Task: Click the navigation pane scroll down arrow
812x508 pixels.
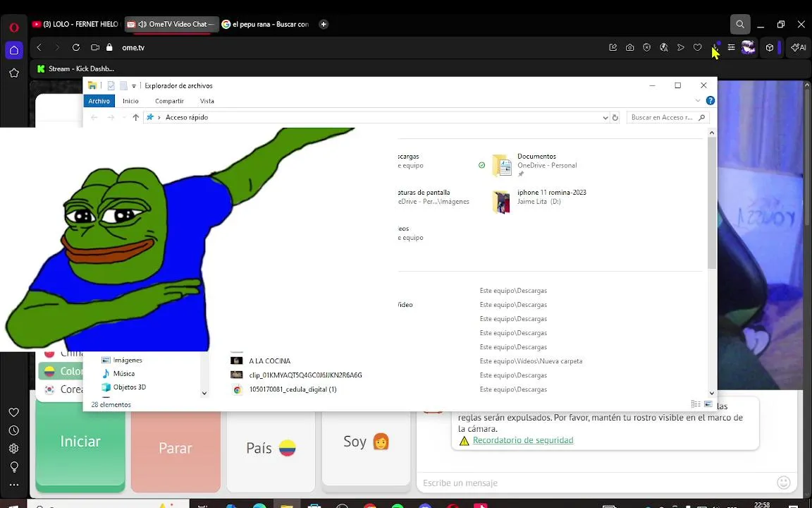Action: pos(204,394)
